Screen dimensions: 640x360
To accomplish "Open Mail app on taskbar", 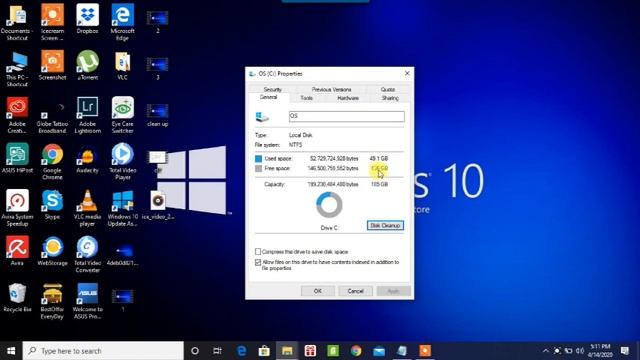I will coord(379,351).
